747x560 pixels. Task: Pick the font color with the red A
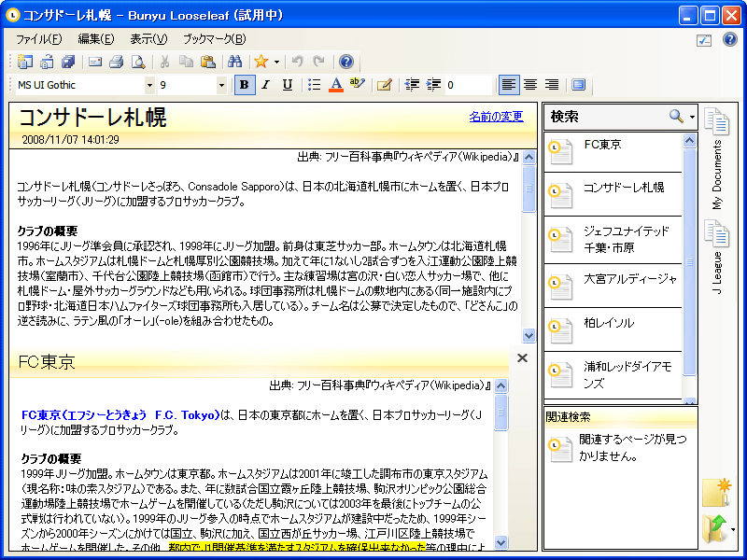tap(336, 85)
